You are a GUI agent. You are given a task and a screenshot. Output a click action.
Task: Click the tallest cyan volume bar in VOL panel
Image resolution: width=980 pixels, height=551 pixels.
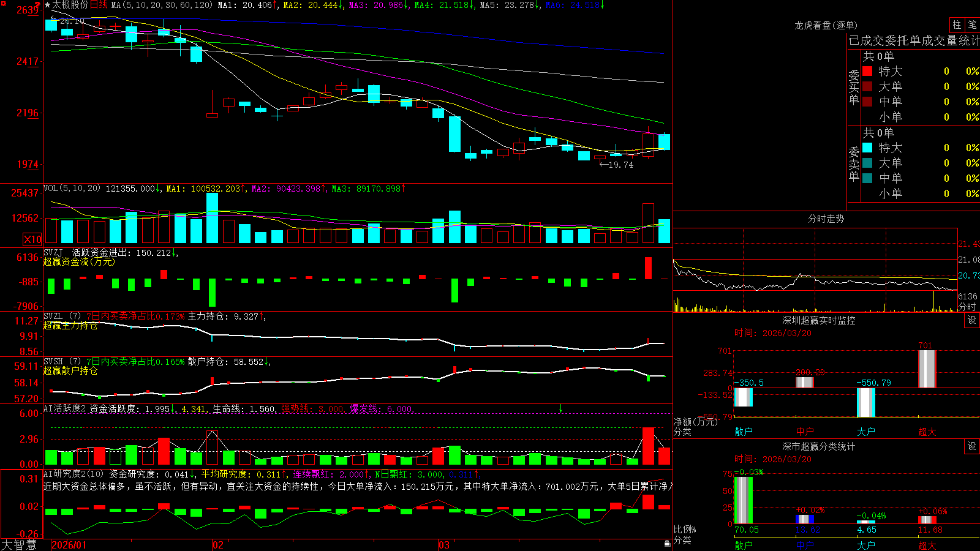pyautogui.click(x=212, y=218)
